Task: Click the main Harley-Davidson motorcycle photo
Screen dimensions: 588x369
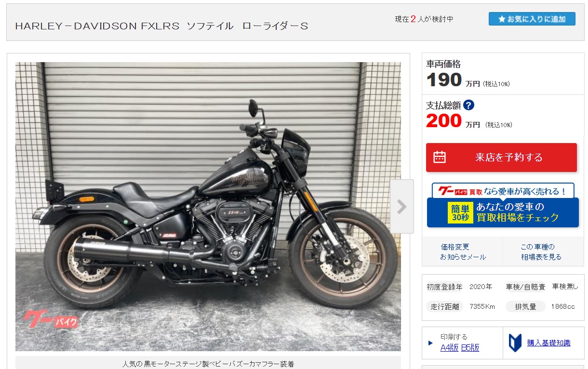Action: pos(208,207)
